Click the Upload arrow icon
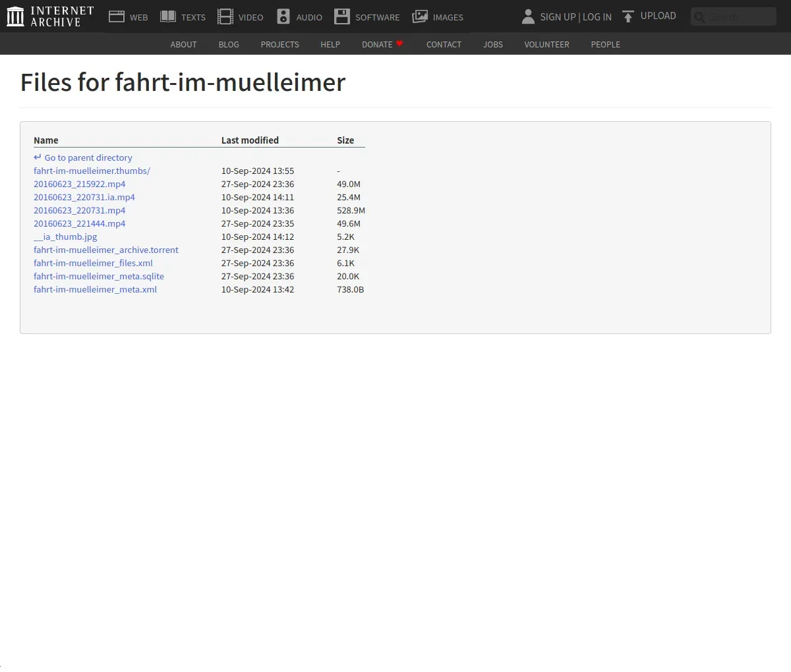The image size is (791, 672). tap(628, 16)
